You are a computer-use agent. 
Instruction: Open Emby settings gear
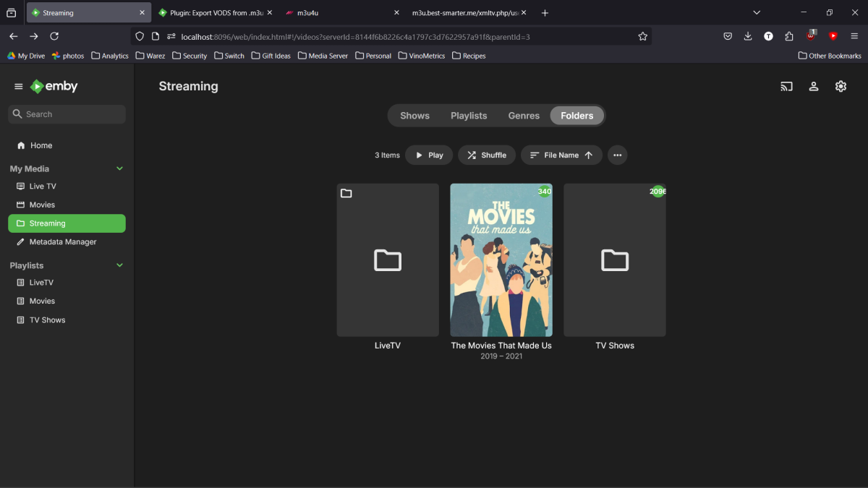pyautogui.click(x=841, y=87)
